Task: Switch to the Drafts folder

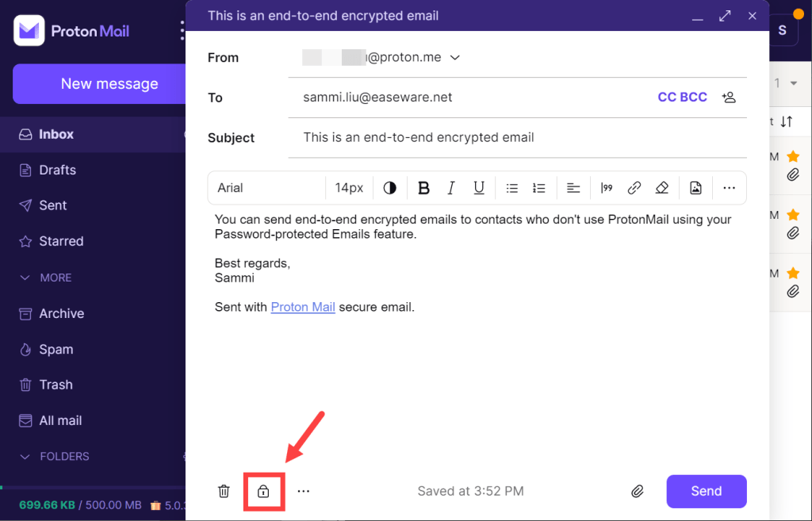Action: pyautogui.click(x=56, y=170)
